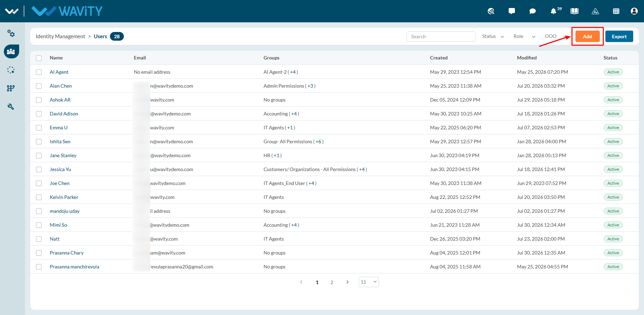Check the David Adison row checkbox
Viewport: 644px width, 315px height.
pos(39,114)
